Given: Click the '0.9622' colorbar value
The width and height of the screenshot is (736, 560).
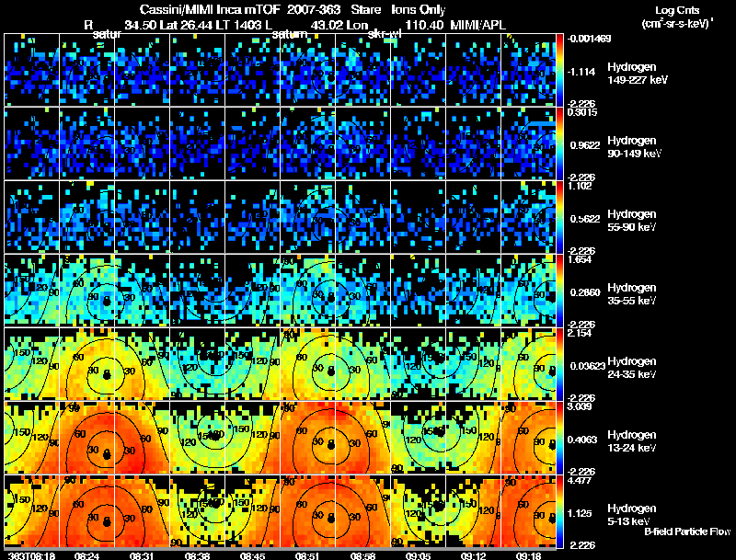Looking at the screenshot, I should click(x=585, y=145).
